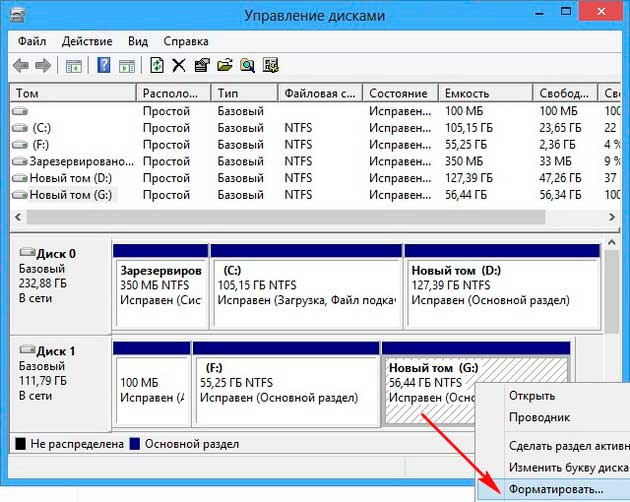The height and width of the screenshot is (502, 630).
Task: Select the (C:) 105,15 ГБ partition block
Action: pos(306,287)
